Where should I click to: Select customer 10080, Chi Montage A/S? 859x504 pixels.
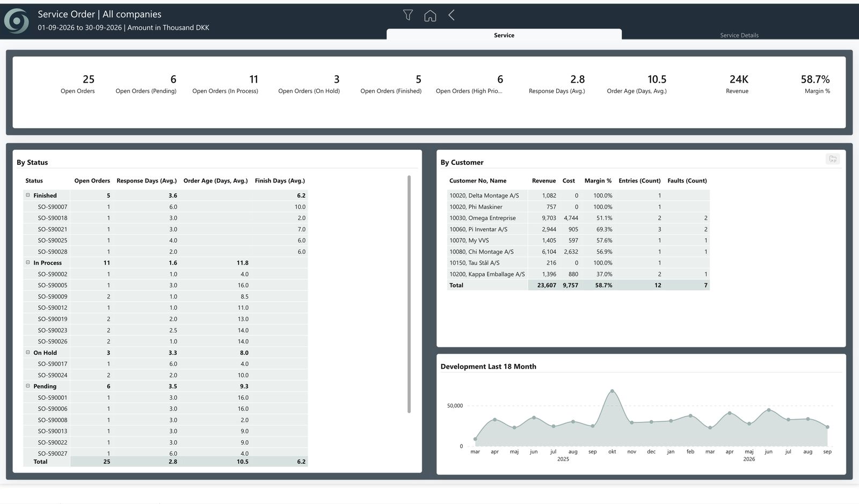coord(482,252)
